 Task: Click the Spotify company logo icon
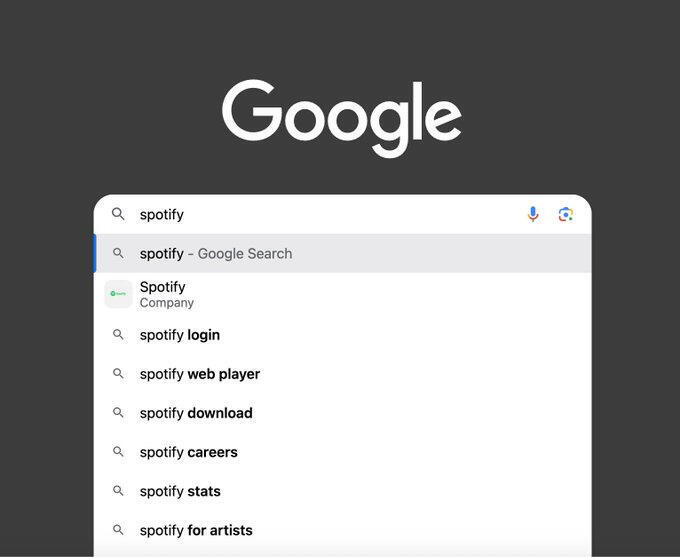(x=118, y=294)
